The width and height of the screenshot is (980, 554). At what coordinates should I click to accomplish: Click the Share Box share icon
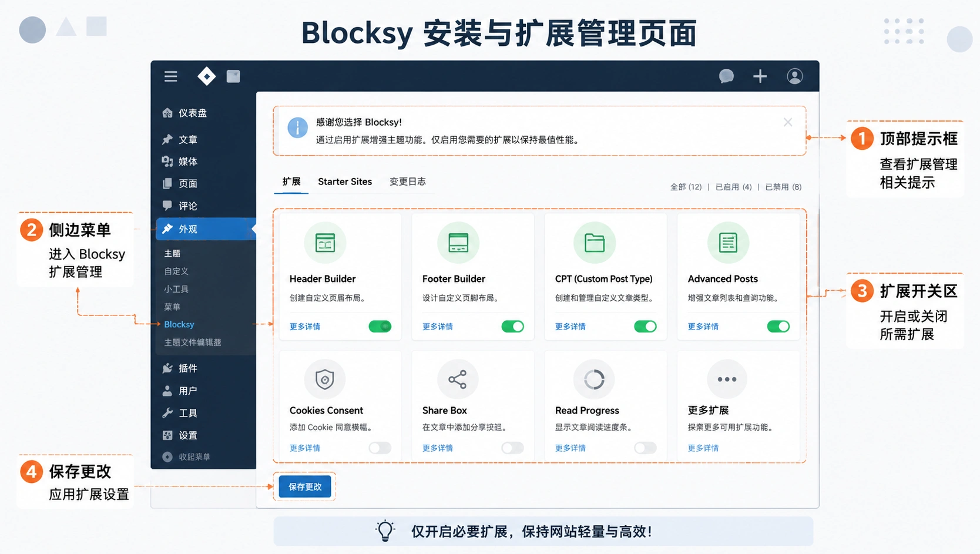click(458, 380)
